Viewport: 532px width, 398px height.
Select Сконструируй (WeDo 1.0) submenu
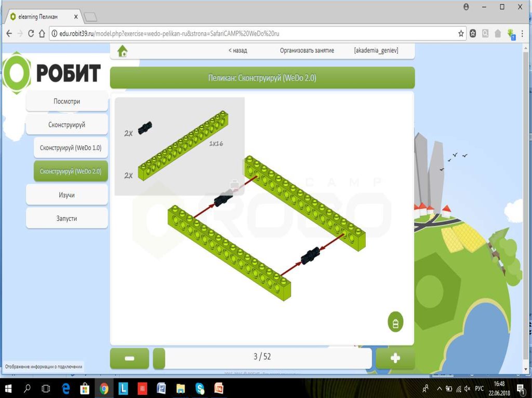pyautogui.click(x=71, y=148)
